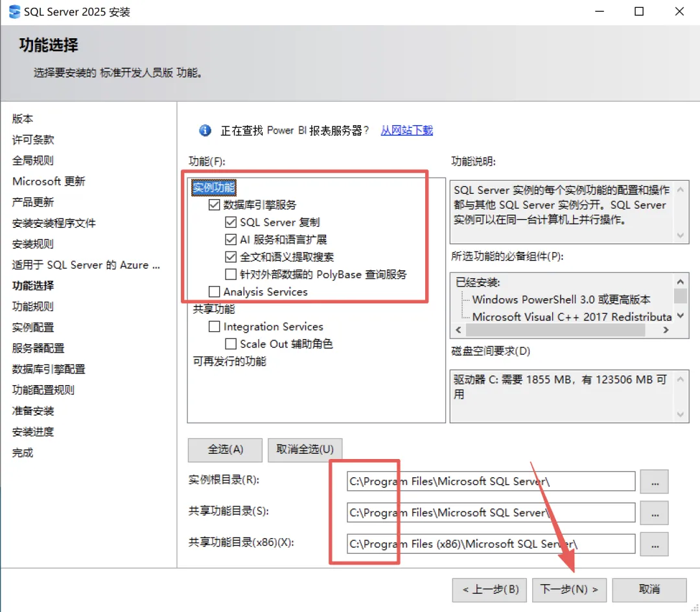The image size is (700, 612).
Task: Click 功能说明 scrollbar down arrow
Action: click(x=681, y=235)
